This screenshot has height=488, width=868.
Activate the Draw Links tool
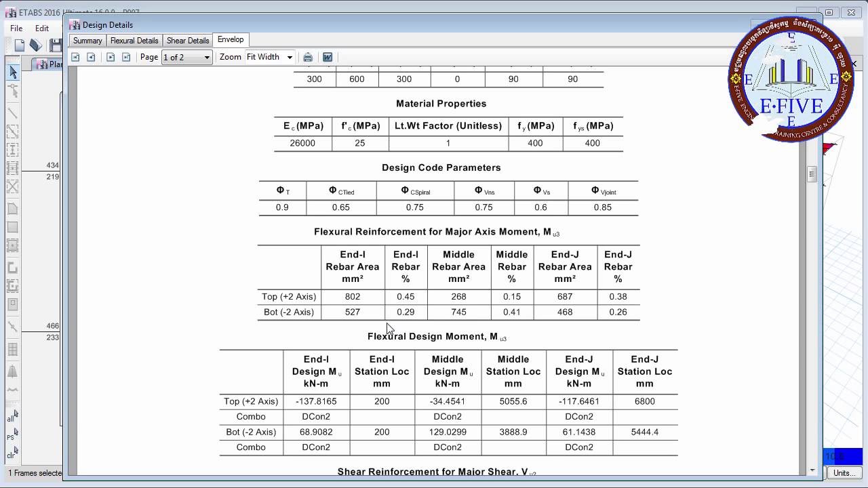[13, 327]
